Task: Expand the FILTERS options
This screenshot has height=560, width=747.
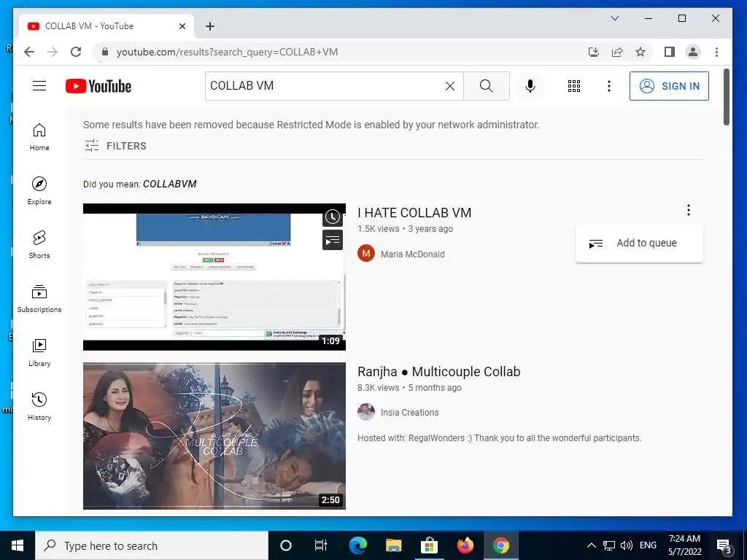Action: pos(115,146)
